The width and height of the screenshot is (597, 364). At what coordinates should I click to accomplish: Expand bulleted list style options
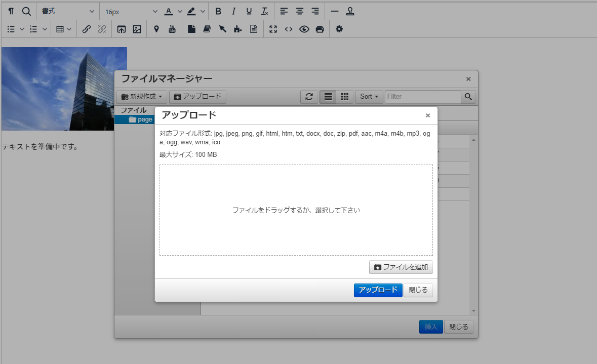(22, 29)
